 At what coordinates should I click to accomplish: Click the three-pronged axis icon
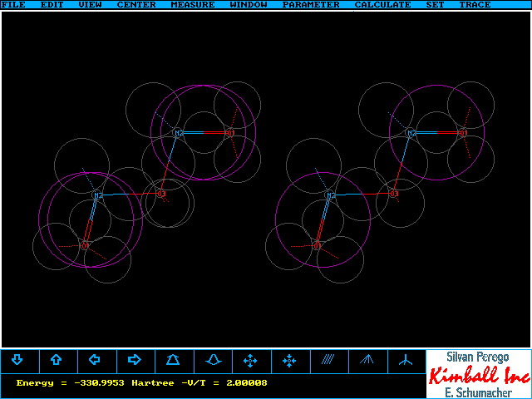point(406,361)
